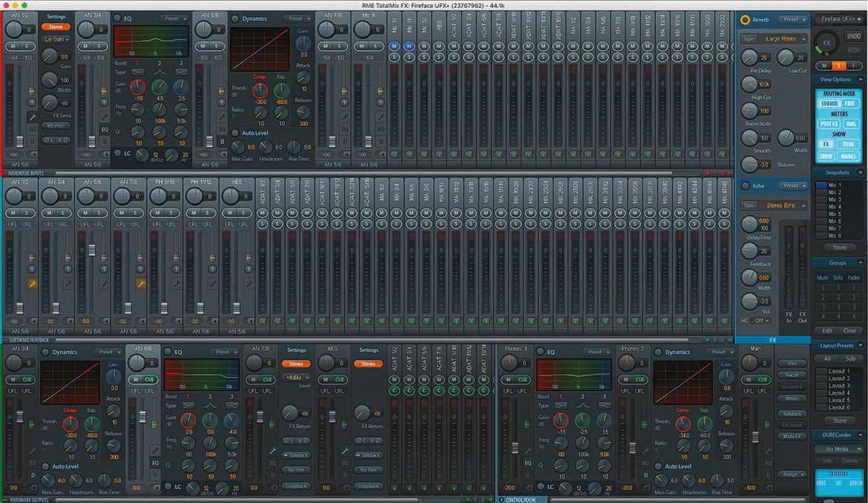The width and height of the screenshot is (868, 503).
Task: Click Trim T button on AN 1/2 hardware input
Action: [x=32, y=102]
